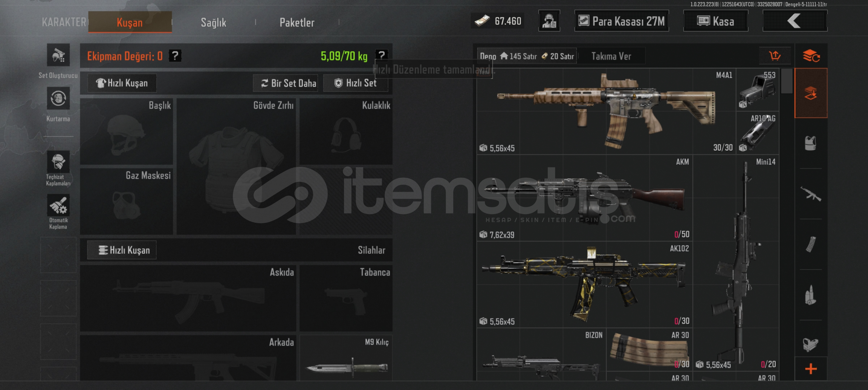The height and width of the screenshot is (390, 868).
Task: Open the Set Oluşturucu icon
Action: point(58,55)
